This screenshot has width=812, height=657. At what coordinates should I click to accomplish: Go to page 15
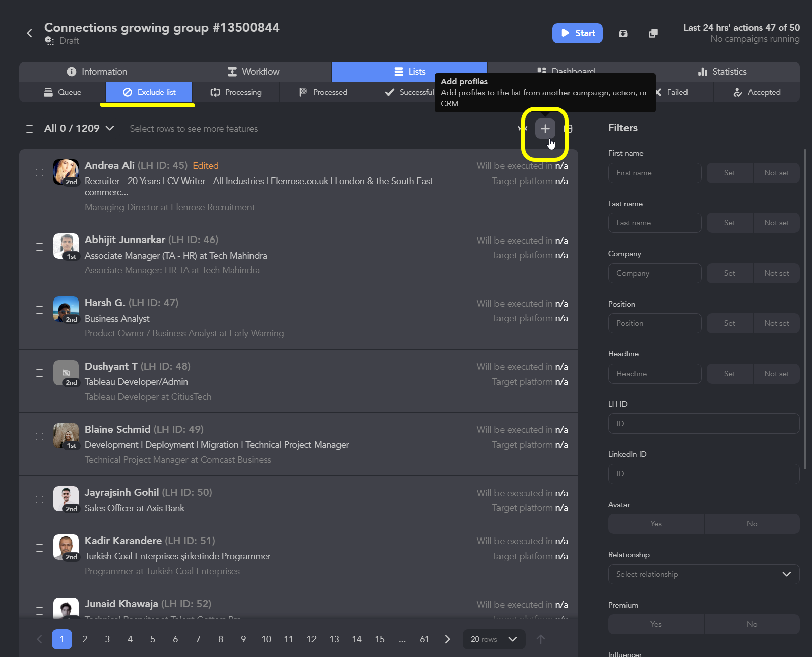point(380,639)
